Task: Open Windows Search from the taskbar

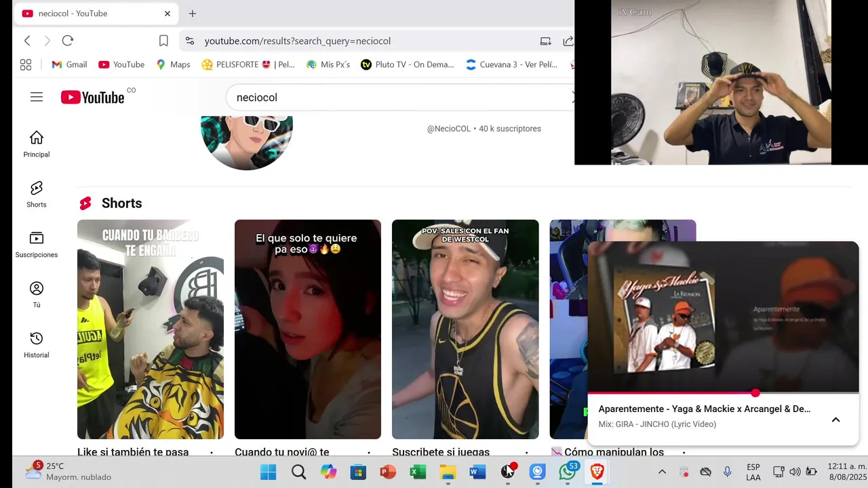Action: [298, 472]
